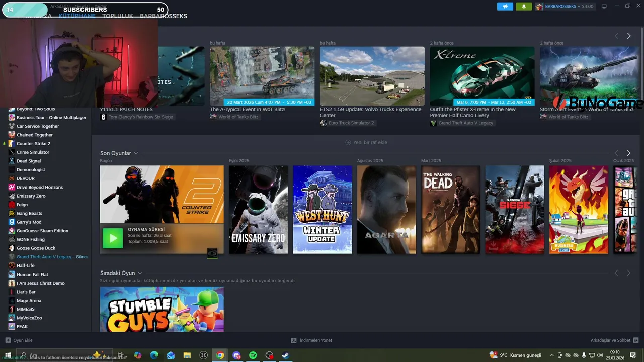Click Grand Theft Auto V Legacy news link
This screenshot has width=644, height=362.
tap(465, 123)
